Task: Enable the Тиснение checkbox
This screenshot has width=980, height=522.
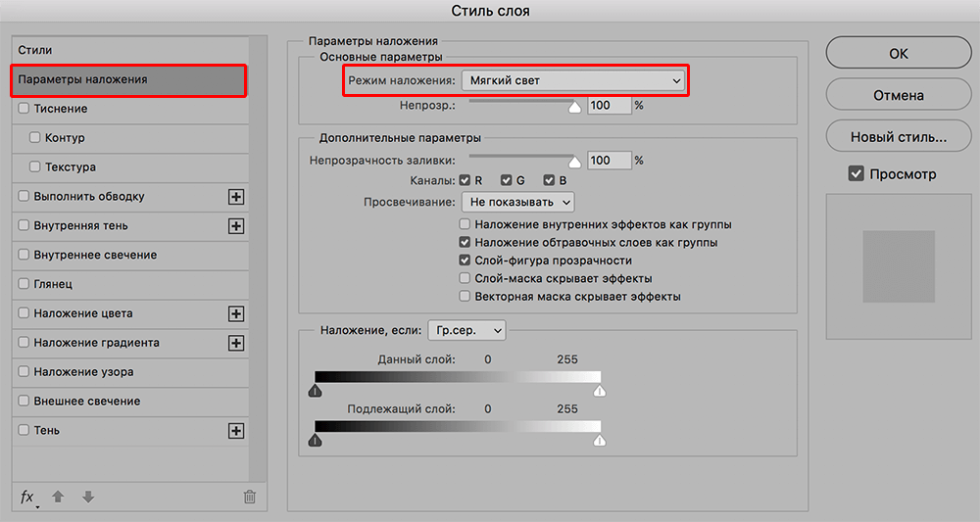Action: (24, 108)
